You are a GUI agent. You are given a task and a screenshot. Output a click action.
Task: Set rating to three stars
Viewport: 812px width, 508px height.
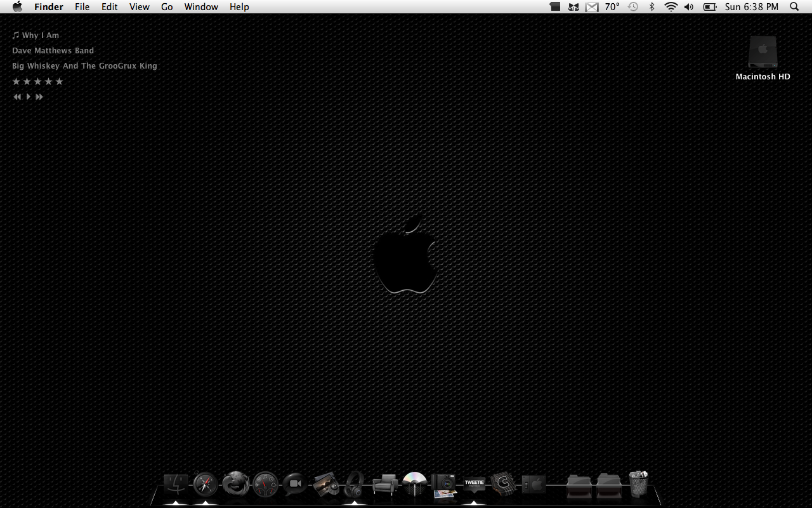tap(37, 81)
